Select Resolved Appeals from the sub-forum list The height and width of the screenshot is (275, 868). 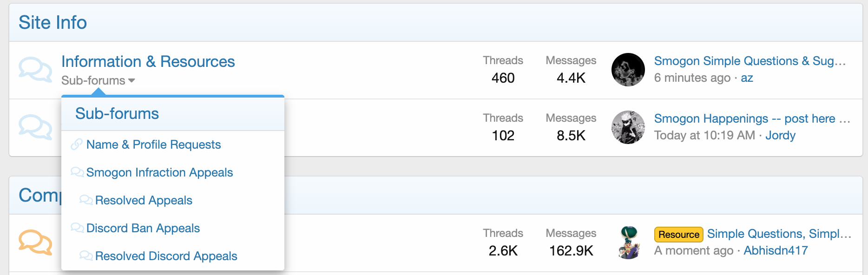point(144,200)
